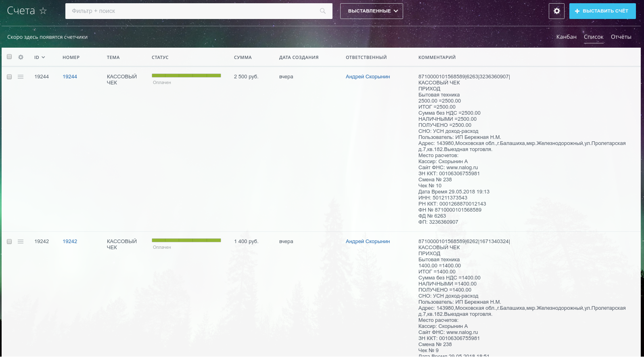
Task: Open settings gear in top toolbar
Action: click(556, 11)
